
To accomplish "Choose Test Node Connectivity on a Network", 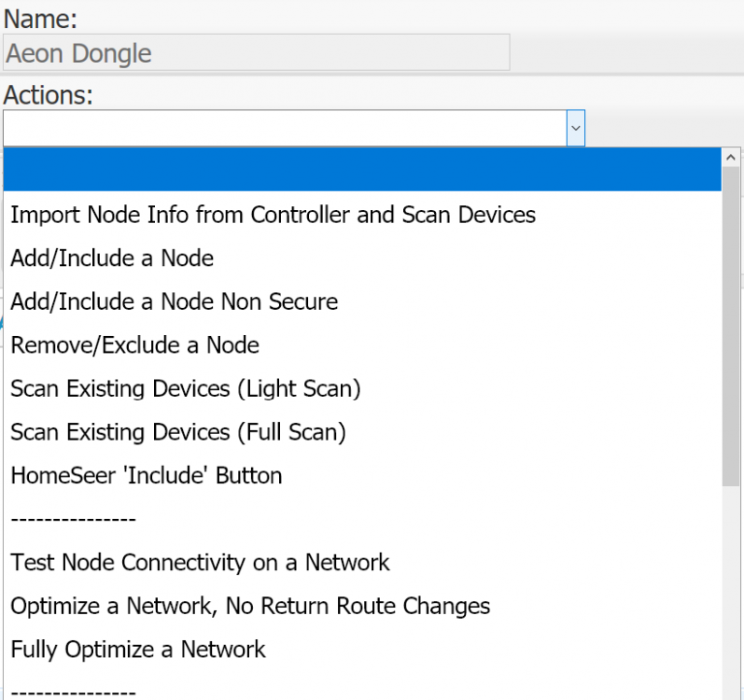I will pos(200,563).
